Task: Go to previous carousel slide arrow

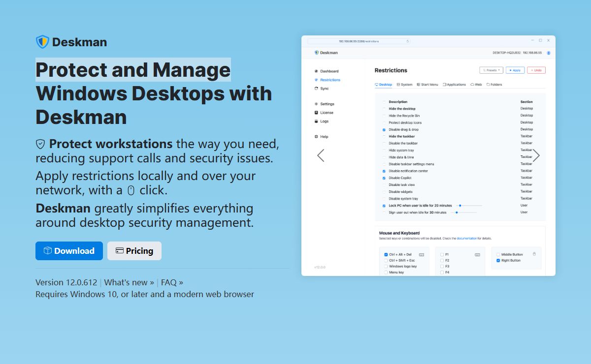Action: (321, 156)
